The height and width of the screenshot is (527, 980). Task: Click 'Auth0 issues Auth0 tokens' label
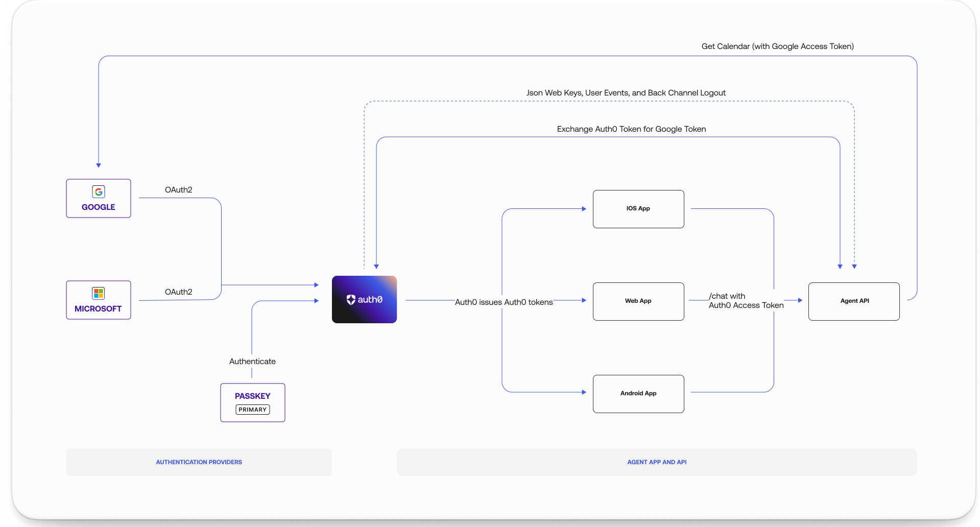(504, 302)
